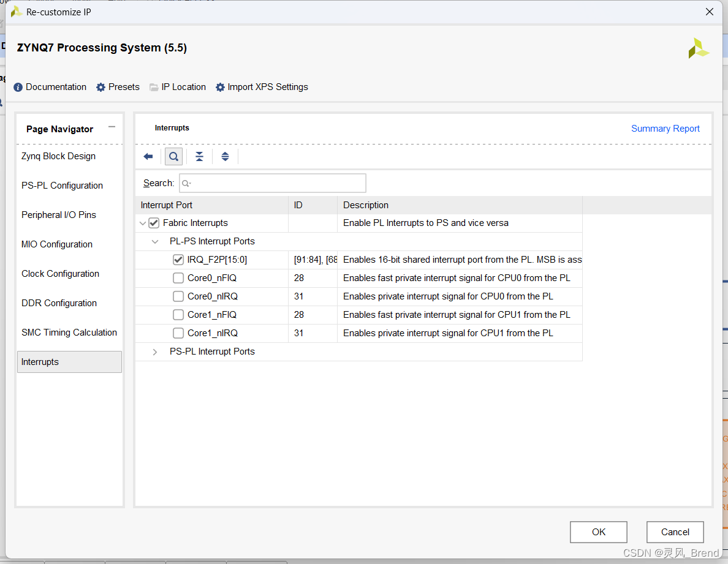Click IP Location folder icon
728x564 pixels.
pos(154,87)
